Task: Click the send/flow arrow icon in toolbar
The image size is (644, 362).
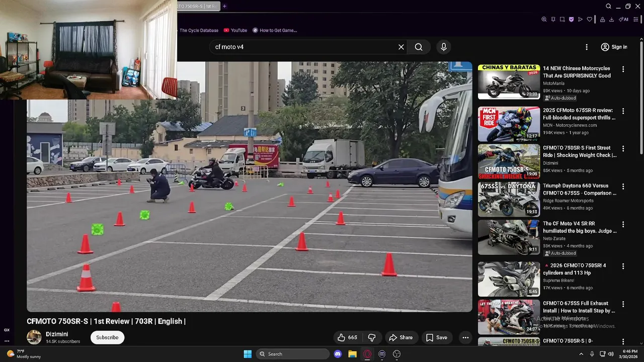Action: tap(580, 19)
